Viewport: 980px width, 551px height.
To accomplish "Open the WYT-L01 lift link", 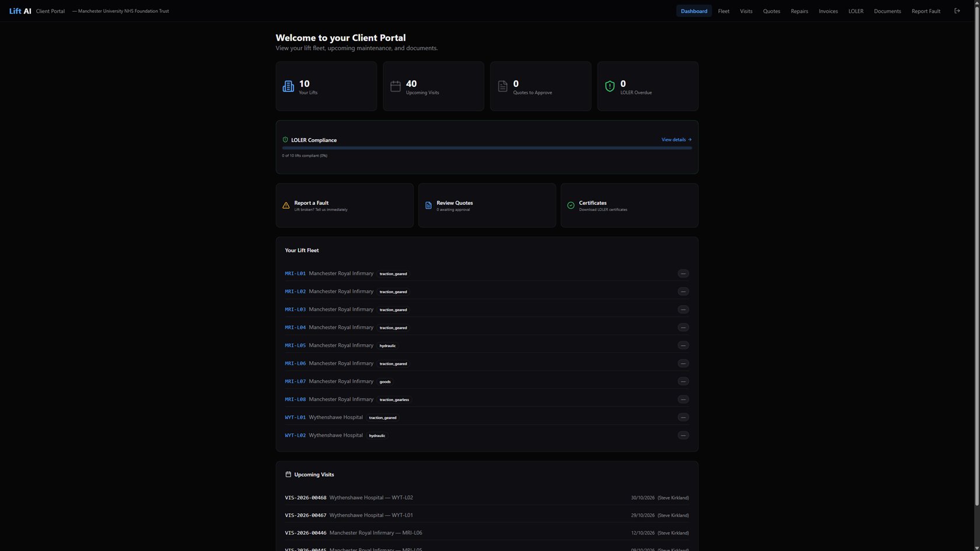I will click(295, 417).
